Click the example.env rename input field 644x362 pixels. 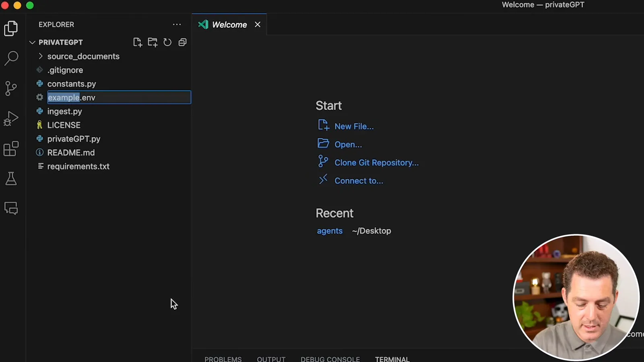pyautogui.click(x=119, y=97)
